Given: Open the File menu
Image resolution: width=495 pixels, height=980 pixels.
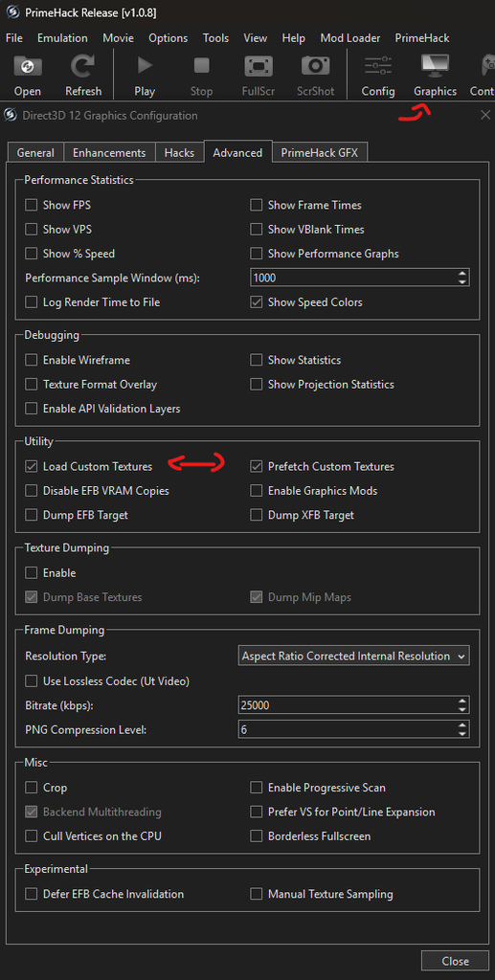Looking at the screenshot, I should (x=13, y=38).
